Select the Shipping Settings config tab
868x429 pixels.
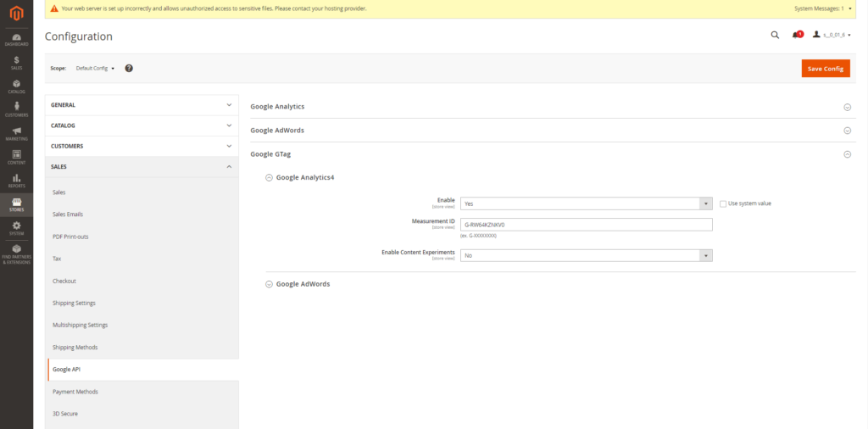point(142,303)
